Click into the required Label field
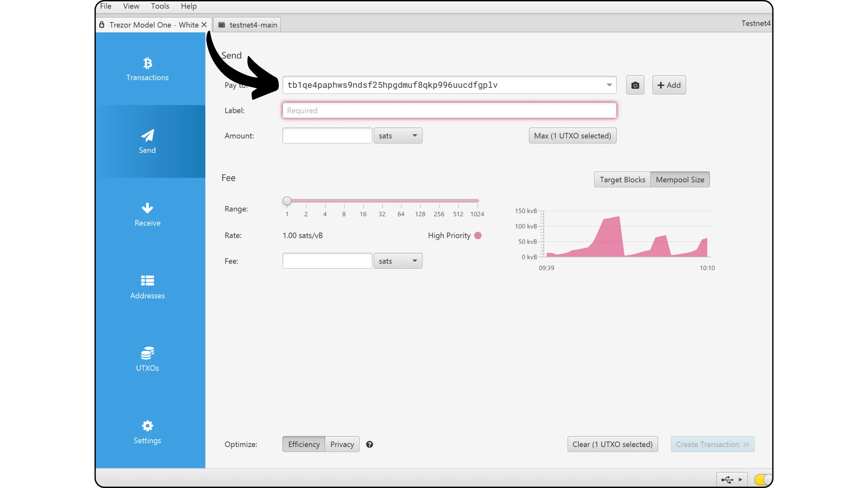The width and height of the screenshot is (868, 488). (x=449, y=110)
